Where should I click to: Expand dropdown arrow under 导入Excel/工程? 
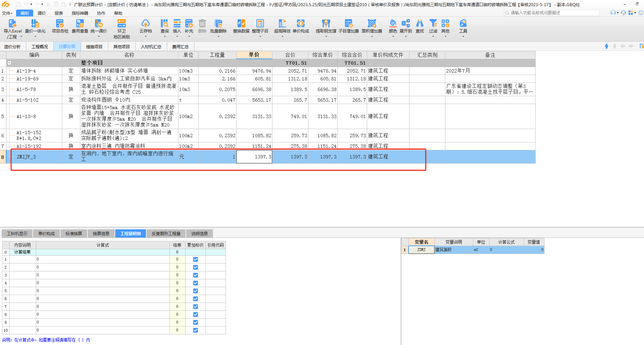pos(21,37)
